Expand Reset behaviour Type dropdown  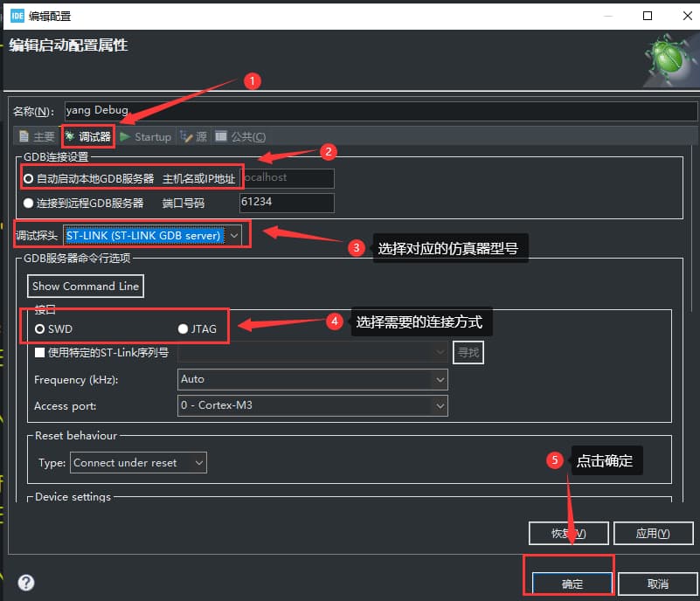pos(138,463)
